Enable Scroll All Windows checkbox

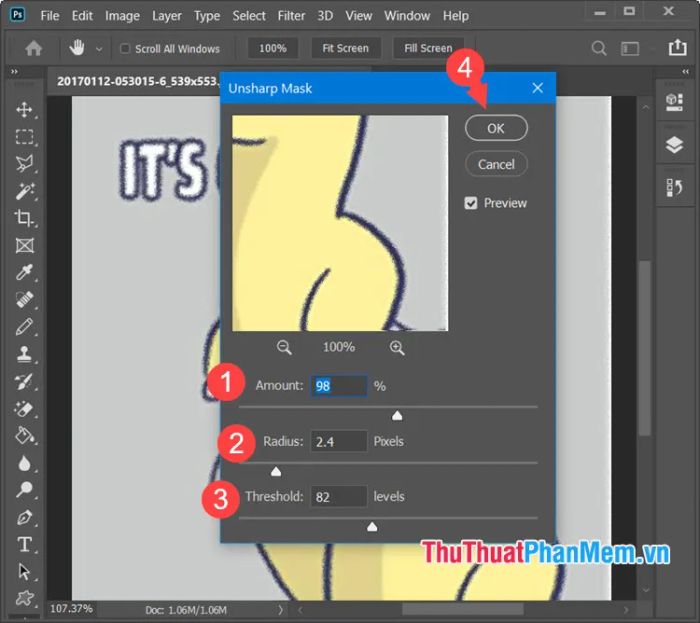(x=125, y=48)
